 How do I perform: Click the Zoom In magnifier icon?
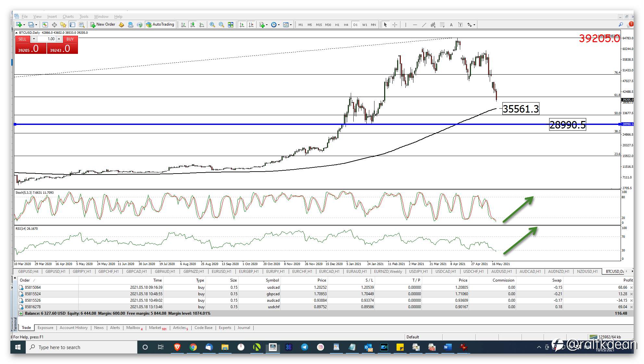212,25
